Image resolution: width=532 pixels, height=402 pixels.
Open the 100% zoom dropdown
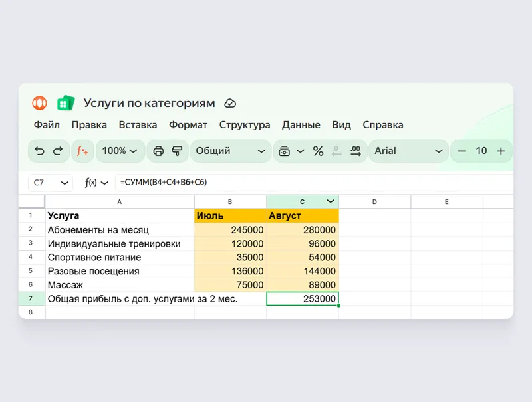(x=120, y=151)
